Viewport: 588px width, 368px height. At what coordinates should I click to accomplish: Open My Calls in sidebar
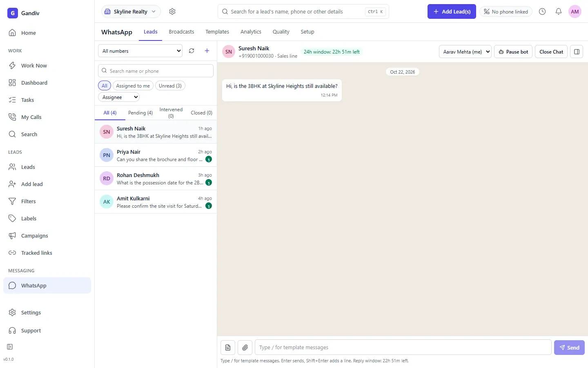47,117
